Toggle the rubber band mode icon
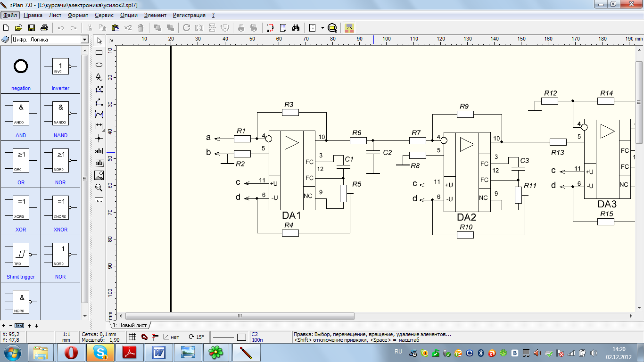The width and height of the screenshot is (644, 362). 145,337
